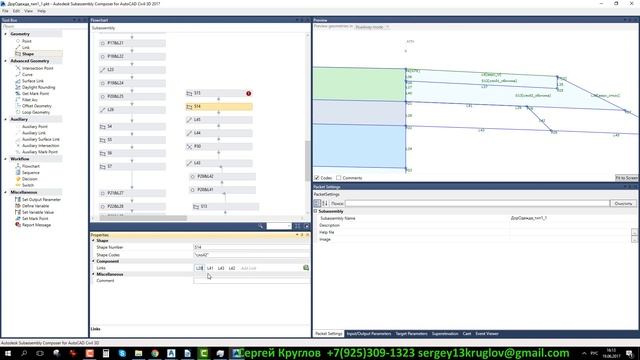Click green add-link icon in Links row
Screen dimensions: 640x360
point(306,268)
